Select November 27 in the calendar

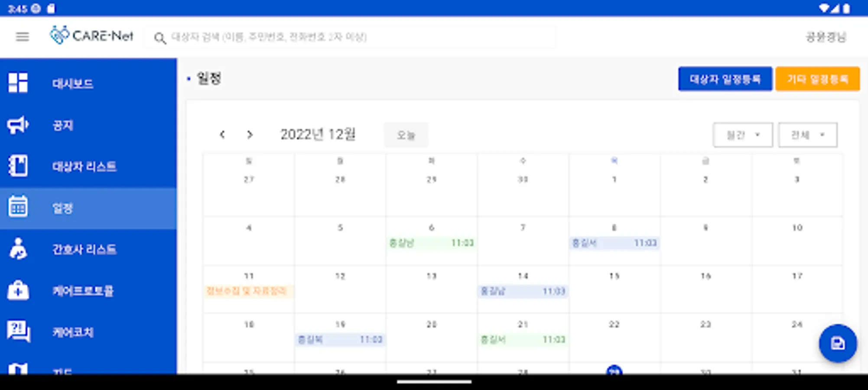249,179
